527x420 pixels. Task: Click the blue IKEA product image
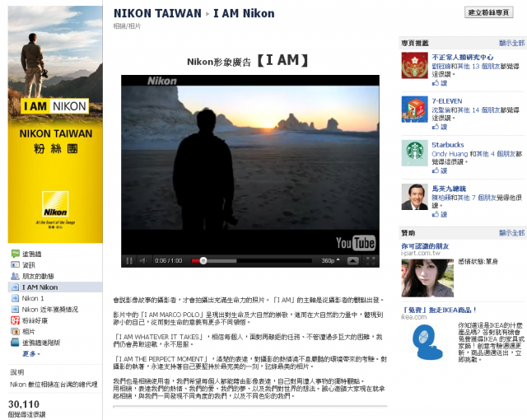[427, 342]
